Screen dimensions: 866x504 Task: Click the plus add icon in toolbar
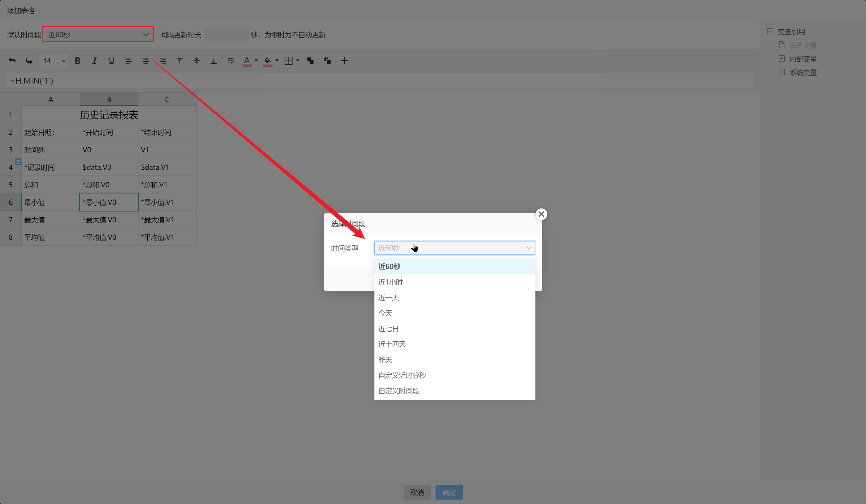click(344, 61)
